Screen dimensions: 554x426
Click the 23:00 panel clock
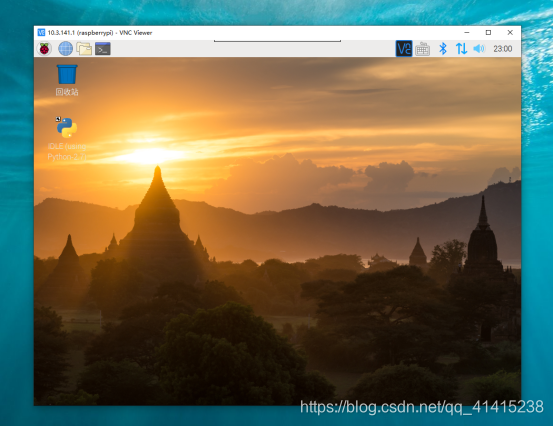(502, 49)
